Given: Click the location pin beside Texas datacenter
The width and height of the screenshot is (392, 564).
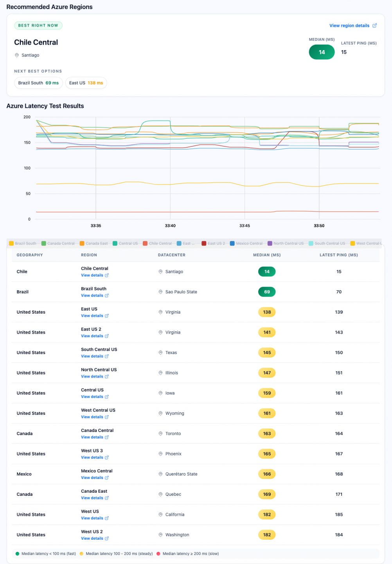Looking at the screenshot, I should click(x=160, y=352).
